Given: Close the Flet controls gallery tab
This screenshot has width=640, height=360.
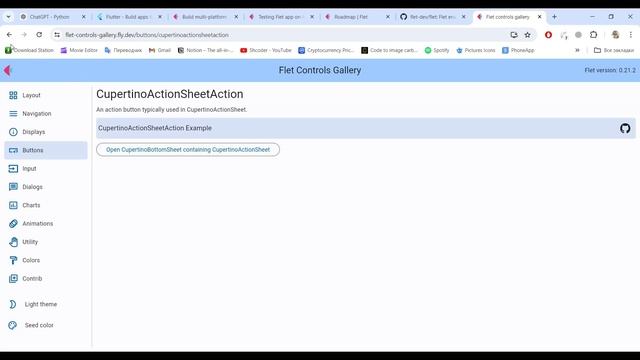Looking at the screenshot, I should (x=539, y=17).
